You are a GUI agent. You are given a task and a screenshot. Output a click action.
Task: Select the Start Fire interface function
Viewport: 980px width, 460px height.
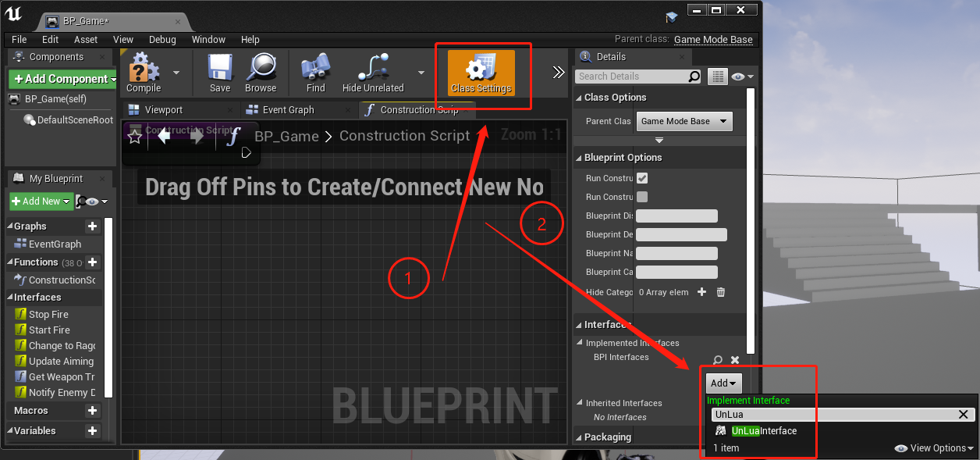[x=49, y=330]
